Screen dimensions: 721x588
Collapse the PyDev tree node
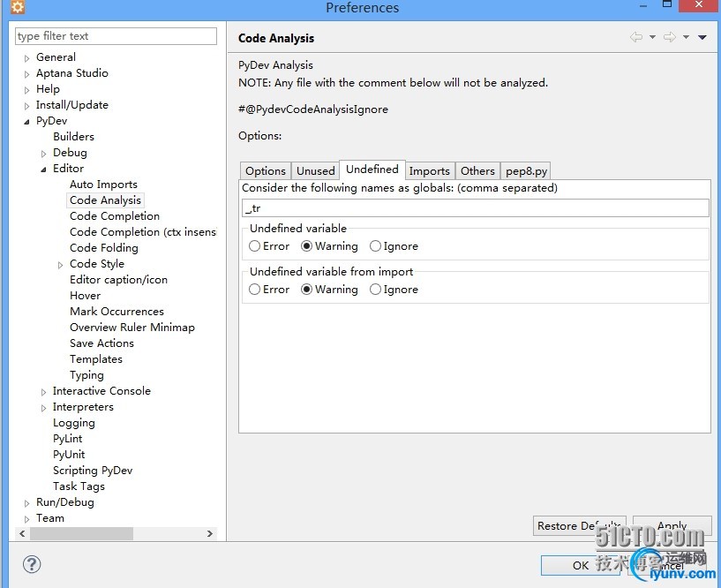(26, 122)
